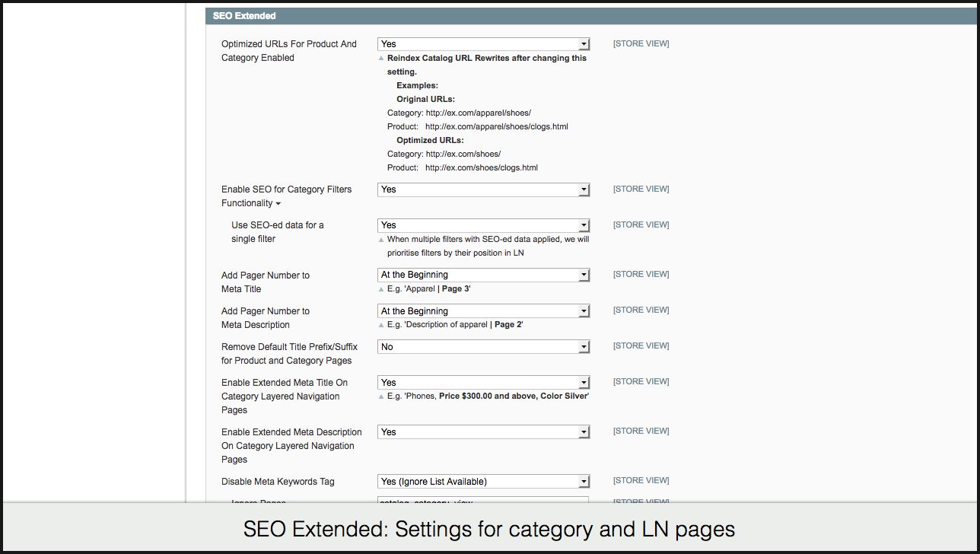This screenshot has width=980, height=554.
Task: Click the hint triangle beside Reindex Catalog note
Action: [x=381, y=59]
